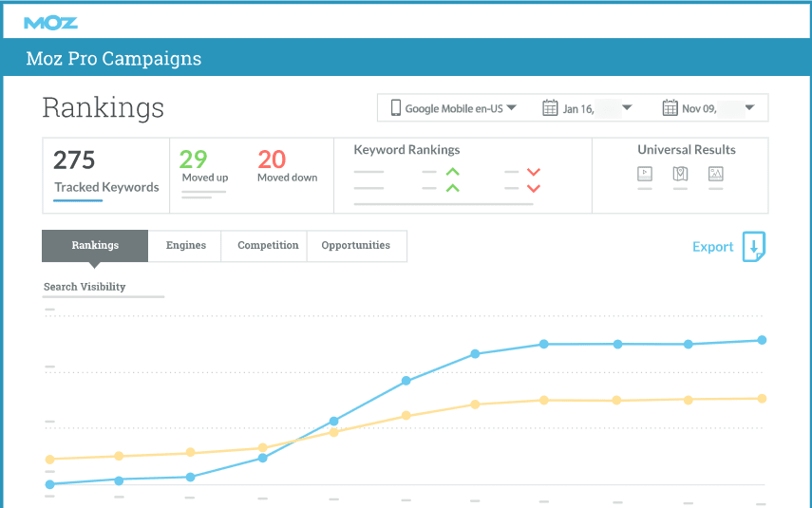Click the 20 Moved down value
This screenshot has width=812, height=508.
pyautogui.click(x=272, y=159)
